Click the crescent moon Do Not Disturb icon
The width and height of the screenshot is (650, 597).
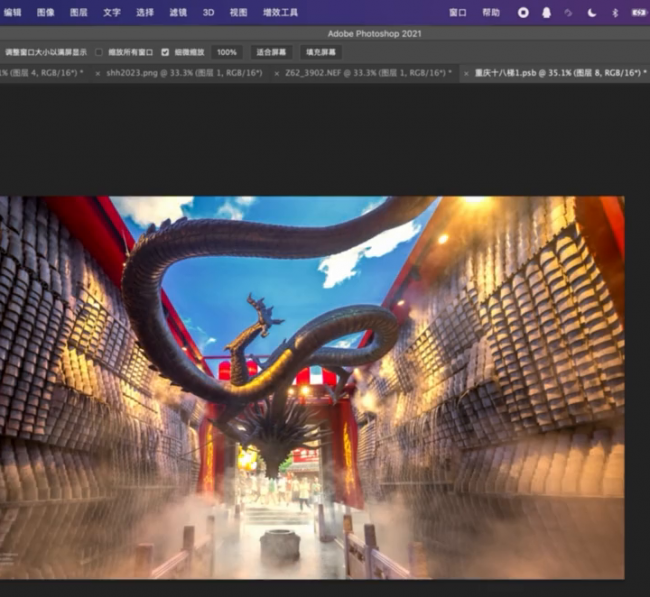click(592, 13)
